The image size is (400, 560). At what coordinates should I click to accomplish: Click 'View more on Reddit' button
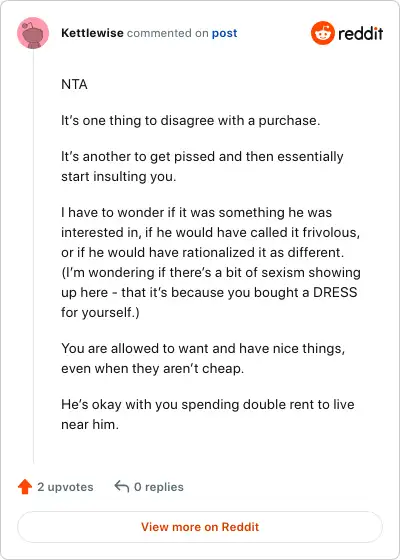pos(200,527)
